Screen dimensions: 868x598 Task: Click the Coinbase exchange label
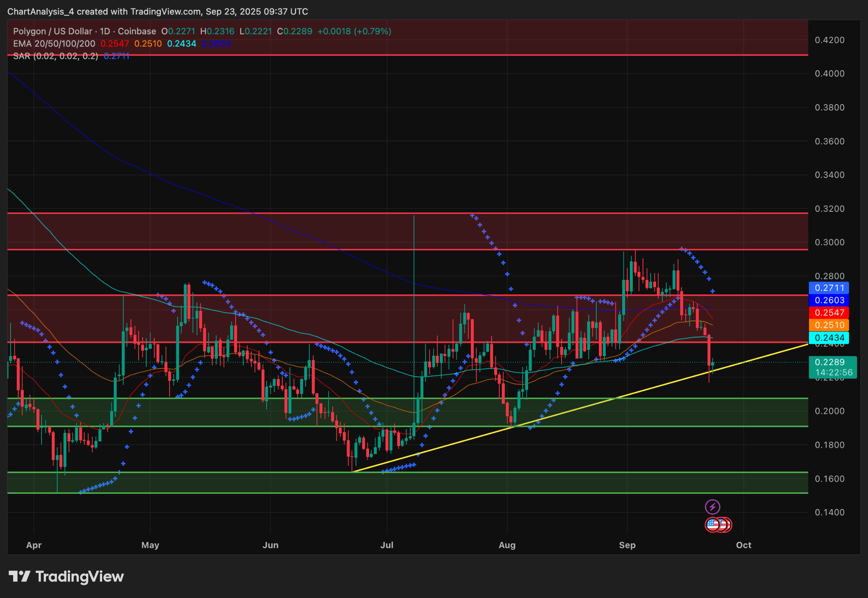[x=136, y=31]
